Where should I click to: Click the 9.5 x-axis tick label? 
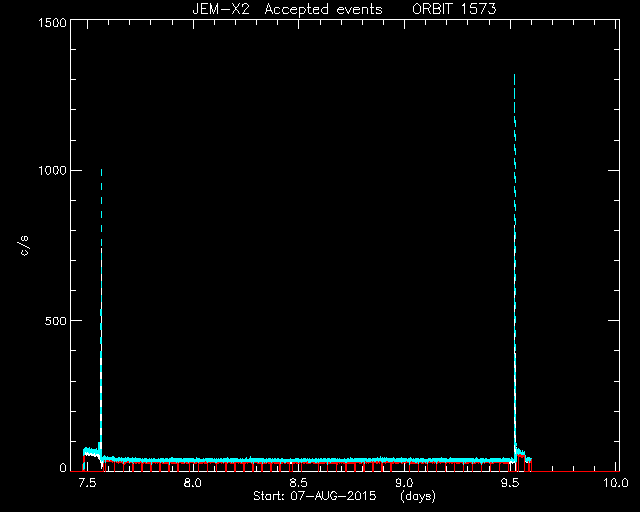(x=510, y=483)
